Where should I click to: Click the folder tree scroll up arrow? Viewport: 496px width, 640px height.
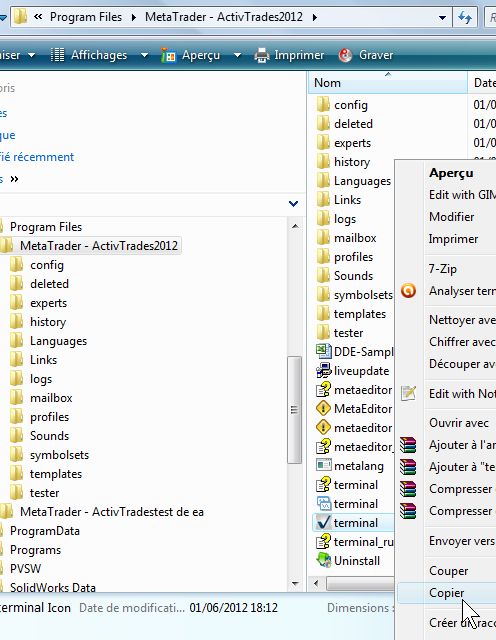pos(295,226)
